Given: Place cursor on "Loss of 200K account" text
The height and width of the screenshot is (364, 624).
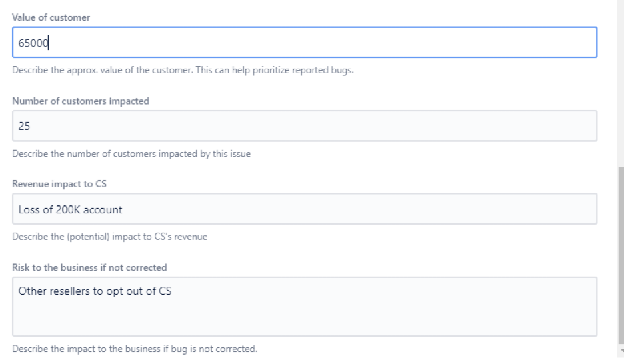Looking at the screenshot, I should pos(71,209).
